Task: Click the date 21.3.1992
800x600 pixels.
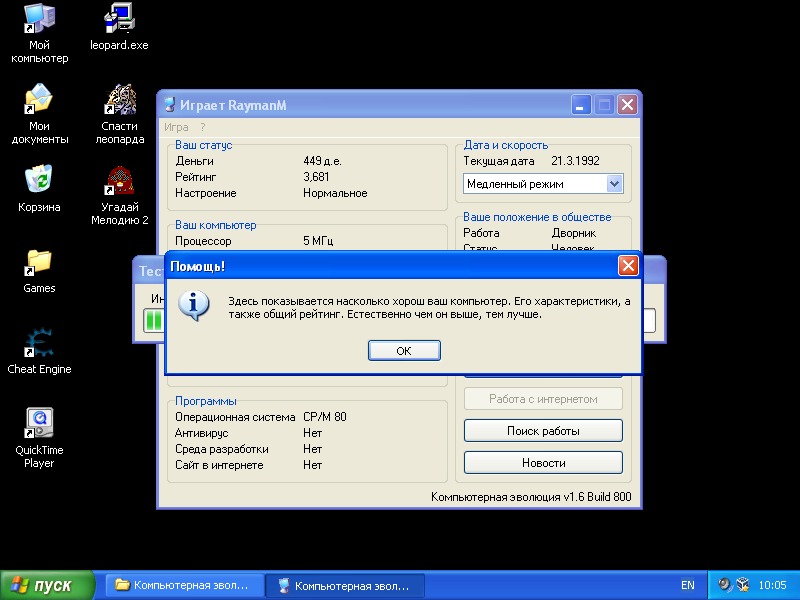Action: [575, 161]
